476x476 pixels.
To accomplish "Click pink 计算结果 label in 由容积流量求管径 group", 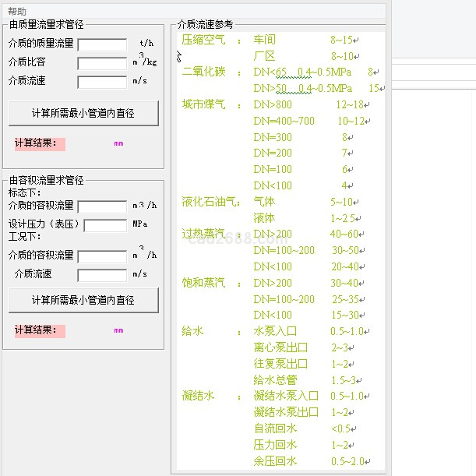I will click(x=37, y=330).
